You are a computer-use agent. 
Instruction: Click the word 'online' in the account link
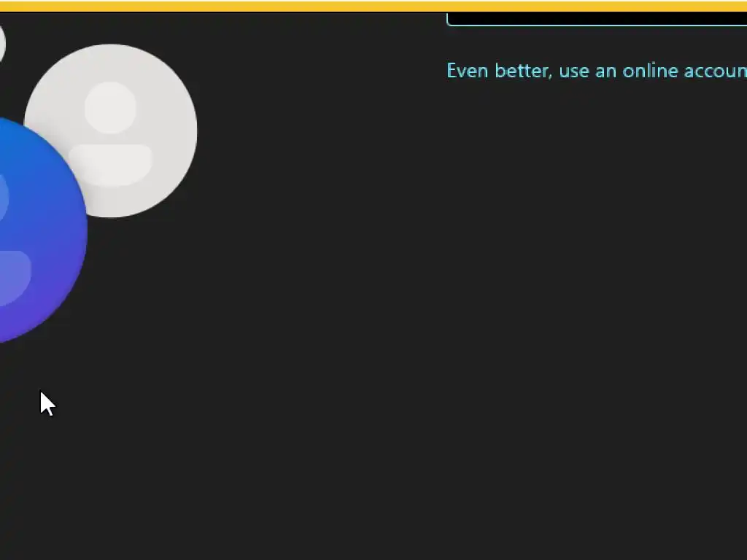click(x=650, y=71)
